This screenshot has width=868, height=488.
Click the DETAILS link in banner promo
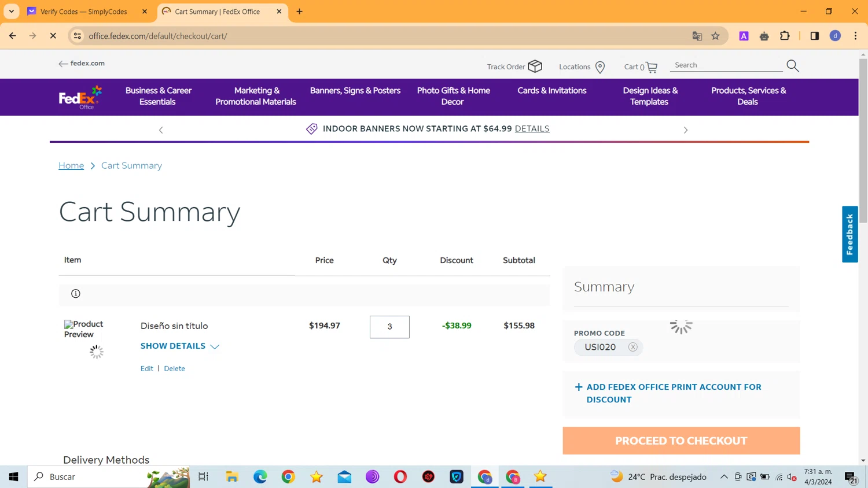532,129
